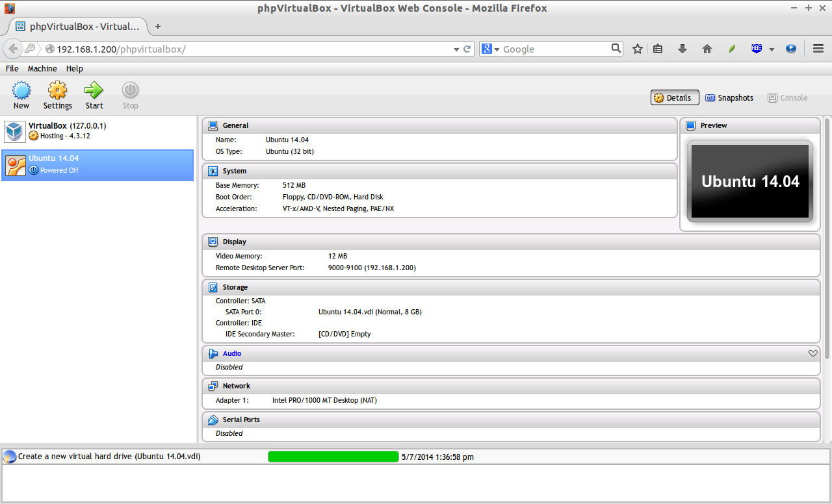Click the '5/7/2014 1:36:58 pm' timestamp
The image size is (832, 504).
(437, 457)
